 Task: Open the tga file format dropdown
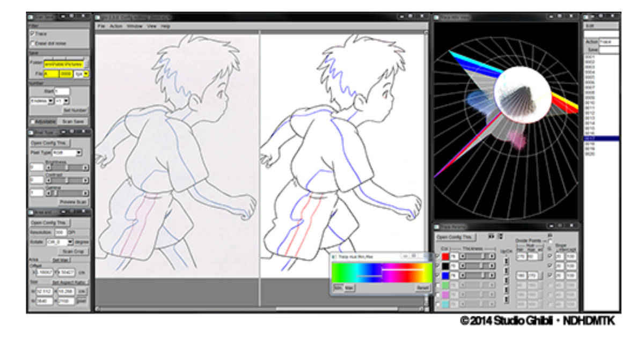coord(86,74)
